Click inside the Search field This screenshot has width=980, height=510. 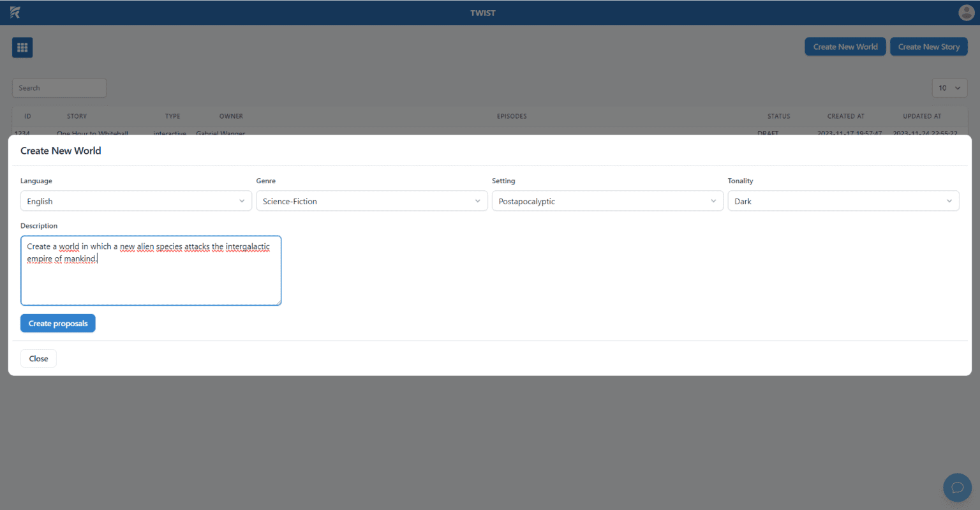(59, 87)
